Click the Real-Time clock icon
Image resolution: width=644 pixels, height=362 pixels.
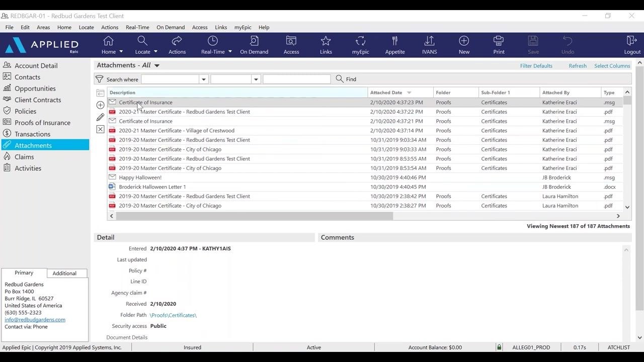213,41
